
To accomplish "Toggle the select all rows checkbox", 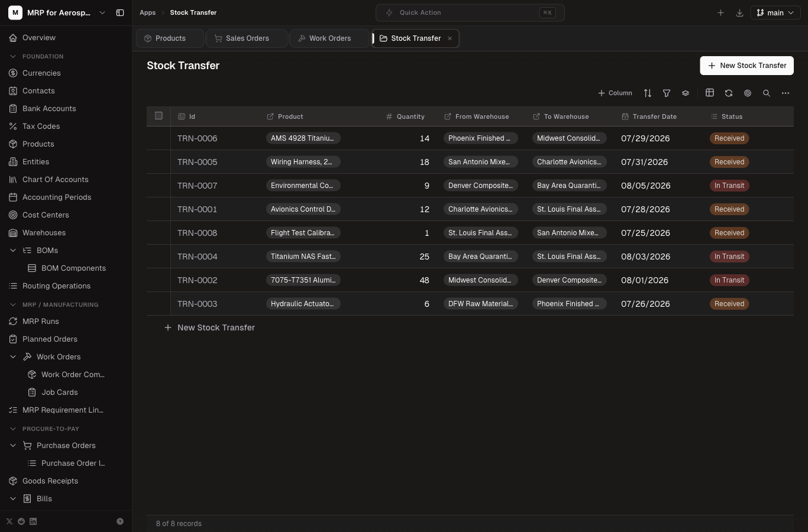I will click(159, 116).
